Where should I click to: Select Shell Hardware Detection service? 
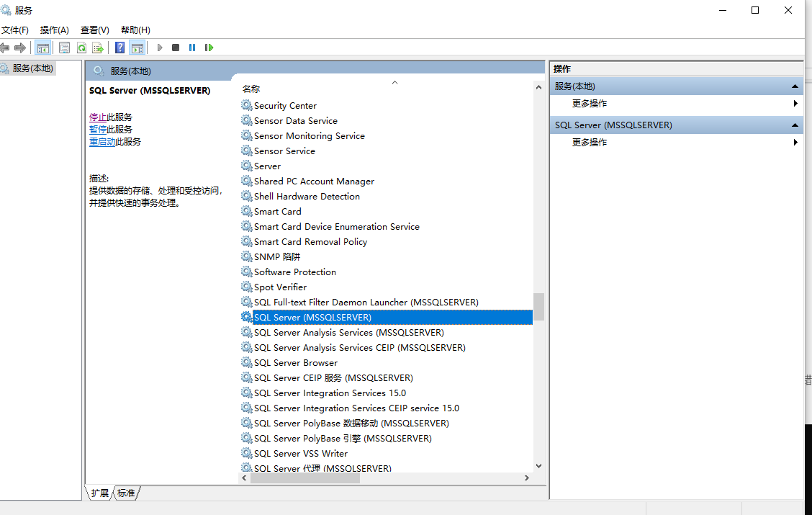(x=307, y=197)
